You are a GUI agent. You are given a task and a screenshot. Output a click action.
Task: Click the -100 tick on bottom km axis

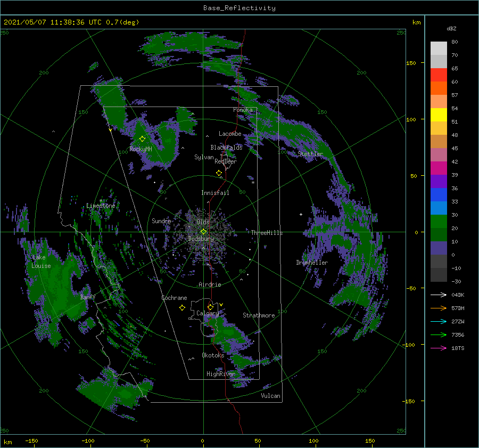tap(88, 441)
